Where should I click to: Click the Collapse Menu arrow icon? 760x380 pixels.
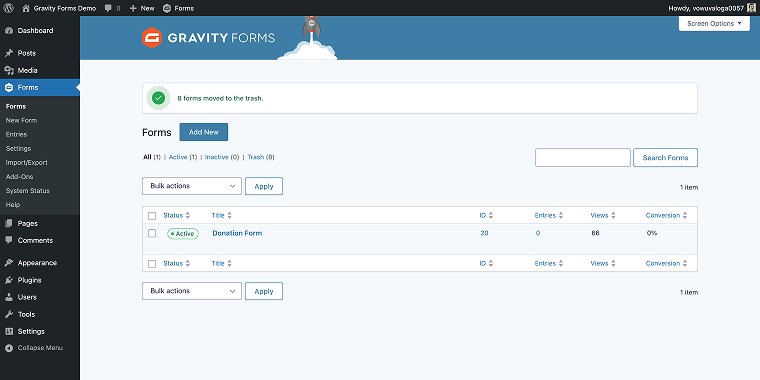pos(9,348)
